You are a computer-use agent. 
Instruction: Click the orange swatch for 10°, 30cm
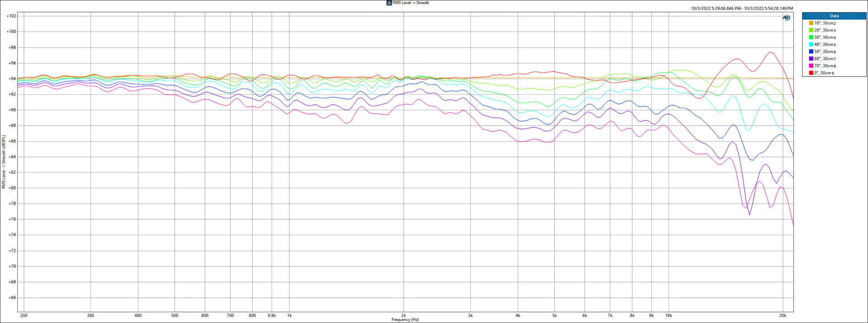pyautogui.click(x=811, y=23)
